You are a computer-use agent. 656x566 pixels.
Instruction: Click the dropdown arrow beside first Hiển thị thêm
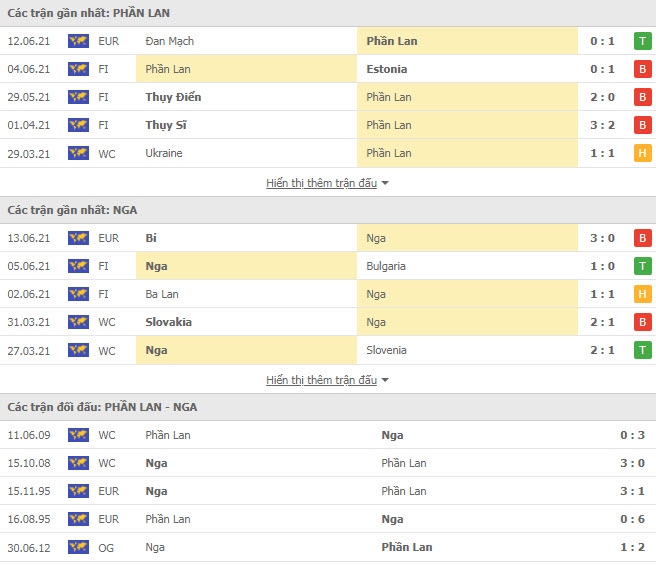(x=385, y=183)
